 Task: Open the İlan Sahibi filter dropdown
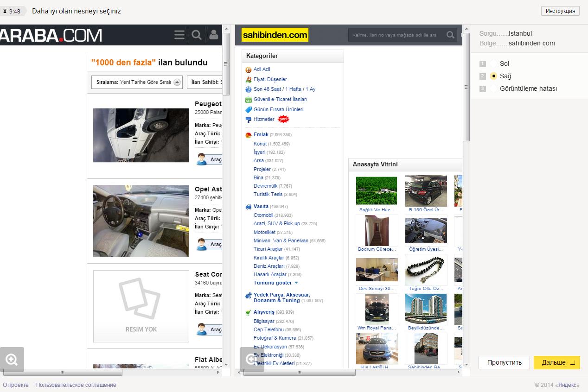pyautogui.click(x=205, y=82)
